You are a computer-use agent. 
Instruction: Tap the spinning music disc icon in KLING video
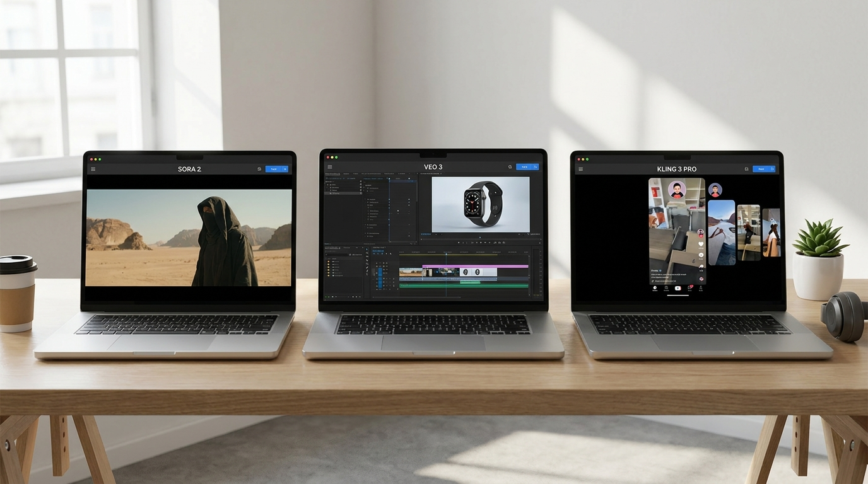click(701, 279)
